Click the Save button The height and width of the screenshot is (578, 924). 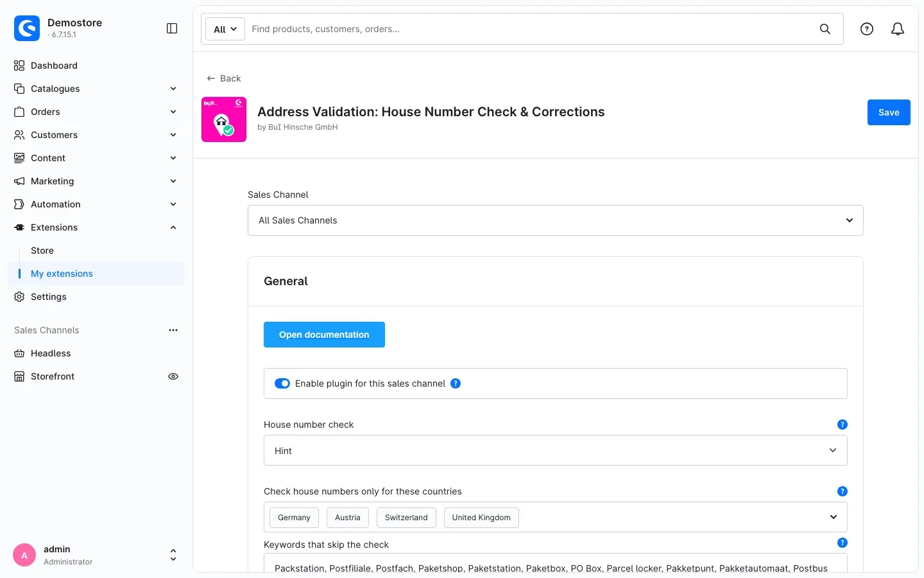point(889,112)
